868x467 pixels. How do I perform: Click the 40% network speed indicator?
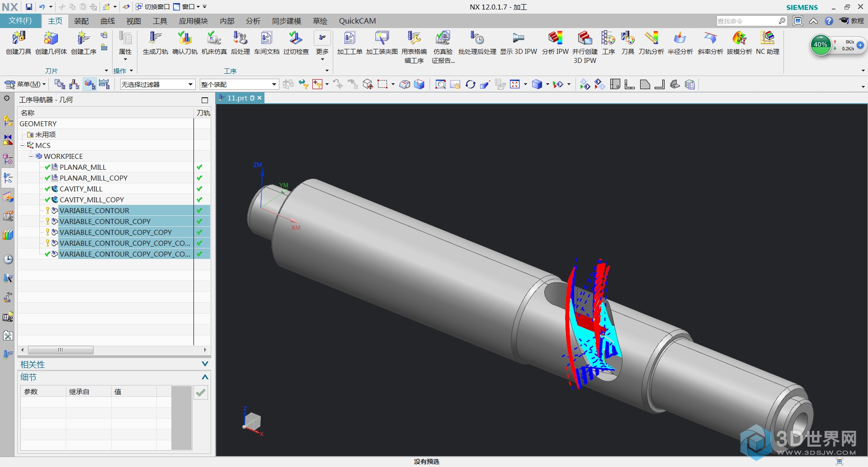[x=820, y=44]
